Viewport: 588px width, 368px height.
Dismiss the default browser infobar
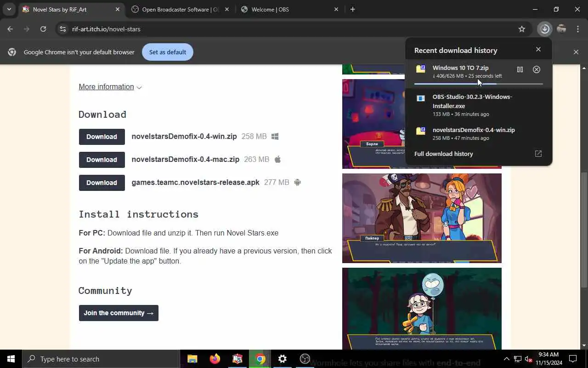(576, 52)
